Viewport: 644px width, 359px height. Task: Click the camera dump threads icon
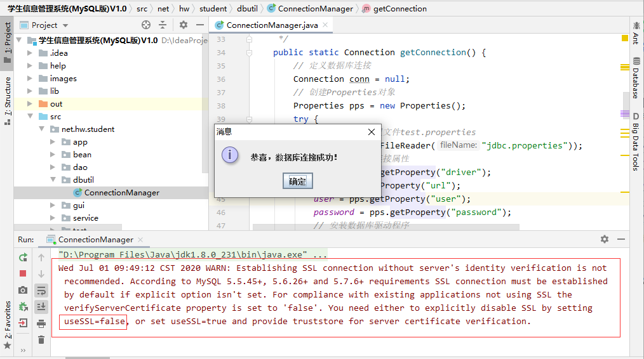(x=23, y=290)
